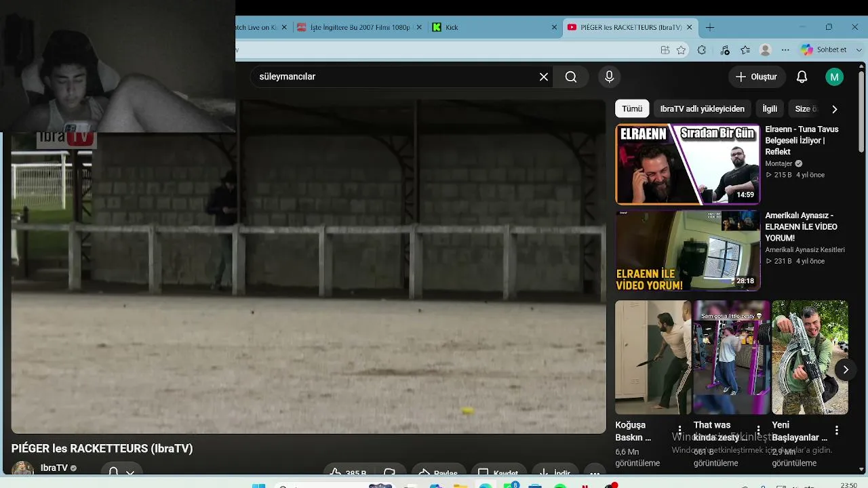868x488 pixels.
Task: Open browser settings and more menu
Action: (785, 49)
